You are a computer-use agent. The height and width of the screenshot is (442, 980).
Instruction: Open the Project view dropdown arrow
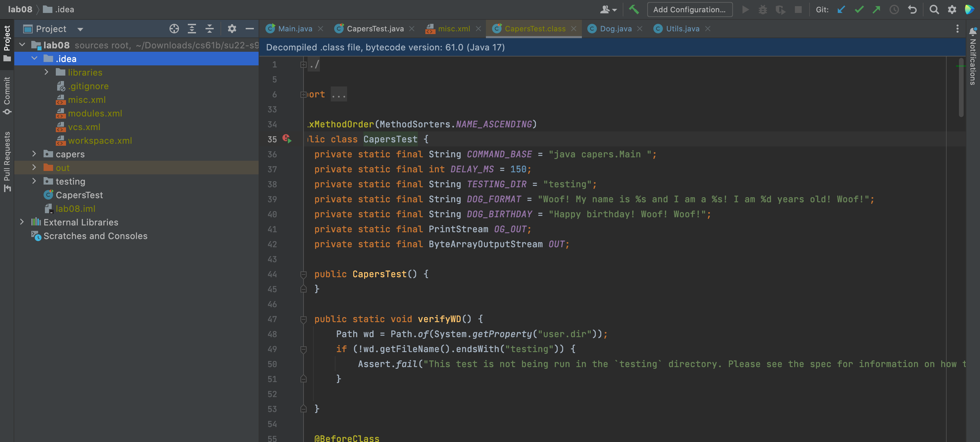point(80,29)
